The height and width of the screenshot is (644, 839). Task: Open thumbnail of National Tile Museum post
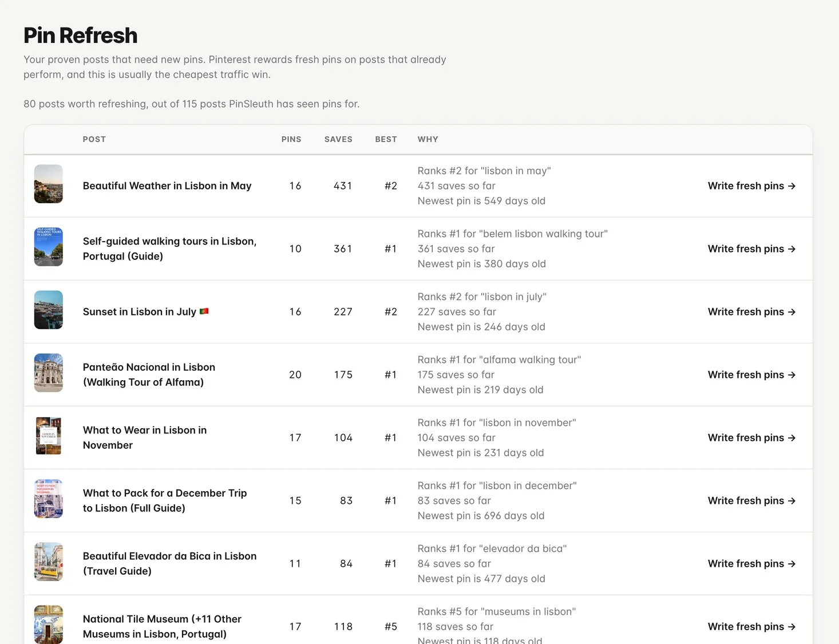click(x=49, y=625)
